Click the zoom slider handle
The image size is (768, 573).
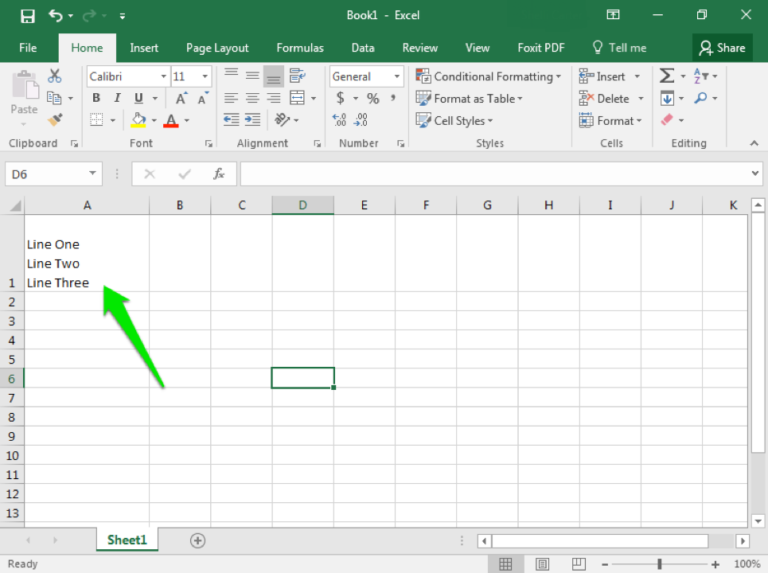pos(659,564)
